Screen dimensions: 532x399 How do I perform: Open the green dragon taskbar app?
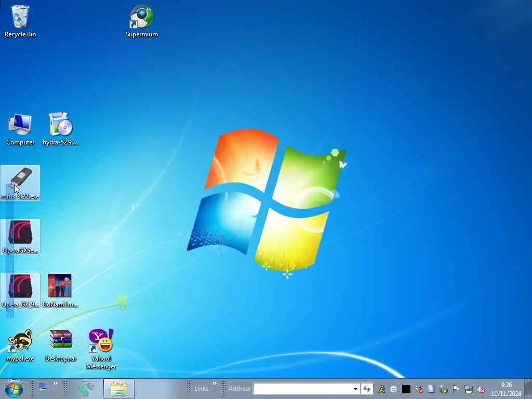(x=87, y=389)
